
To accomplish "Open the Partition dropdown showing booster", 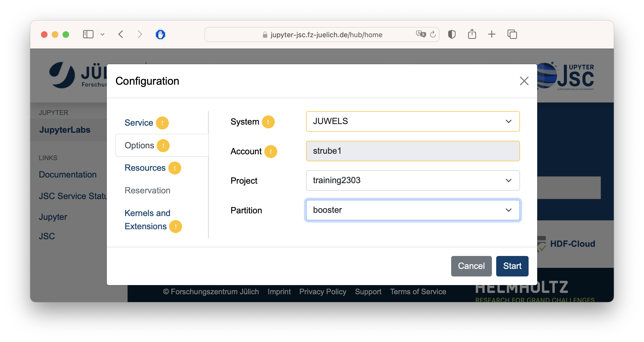I will click(x=413, y=210).
